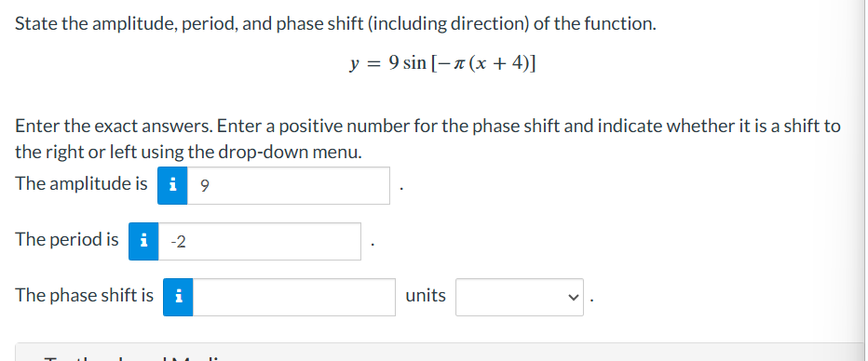
Task: Open the info icon beside period field
Action: tap(144, 241)
